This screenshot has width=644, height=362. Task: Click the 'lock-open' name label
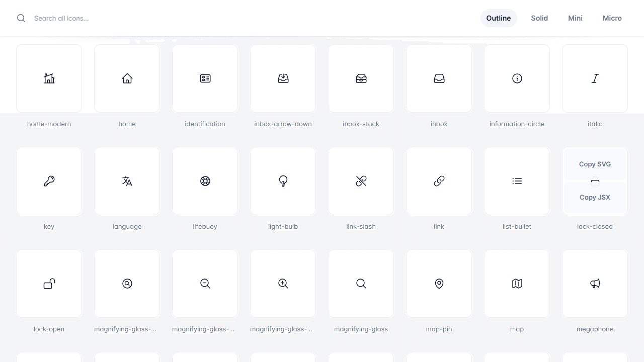(49, 329)
